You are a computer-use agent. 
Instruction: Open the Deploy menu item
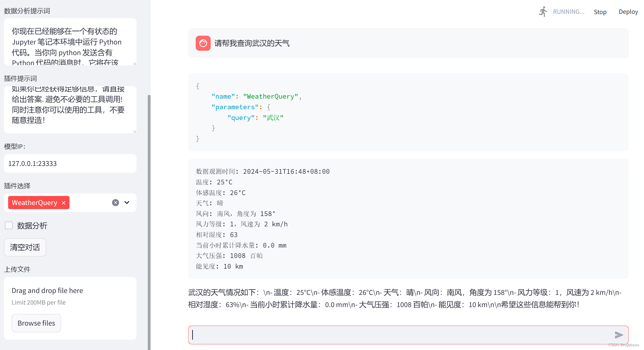[628, 12]
